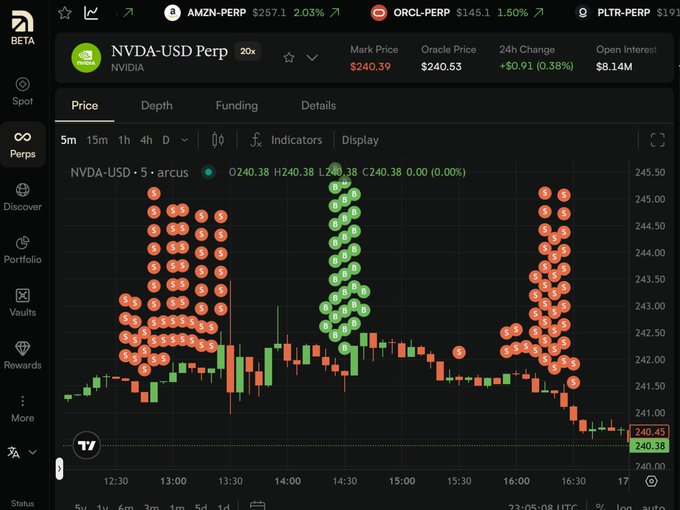
Task: Click the 20x leverage badge
Action: (x=248, y=51)
